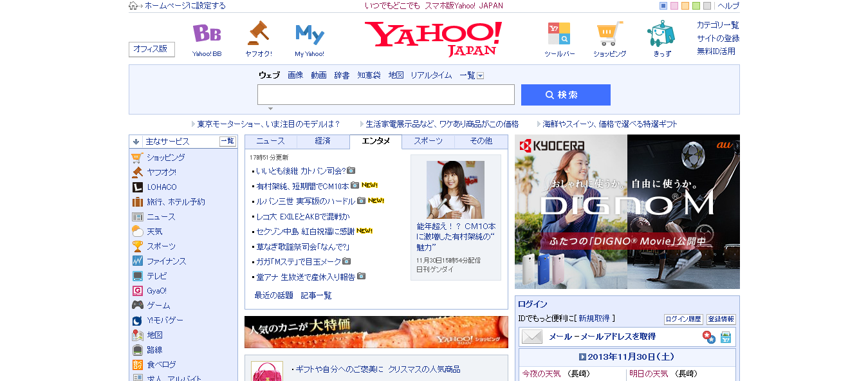Image resolution: width=868 pixels, height=381 pixels.
Task: Expand the triangle below the search box
Action: pos(270,109)
